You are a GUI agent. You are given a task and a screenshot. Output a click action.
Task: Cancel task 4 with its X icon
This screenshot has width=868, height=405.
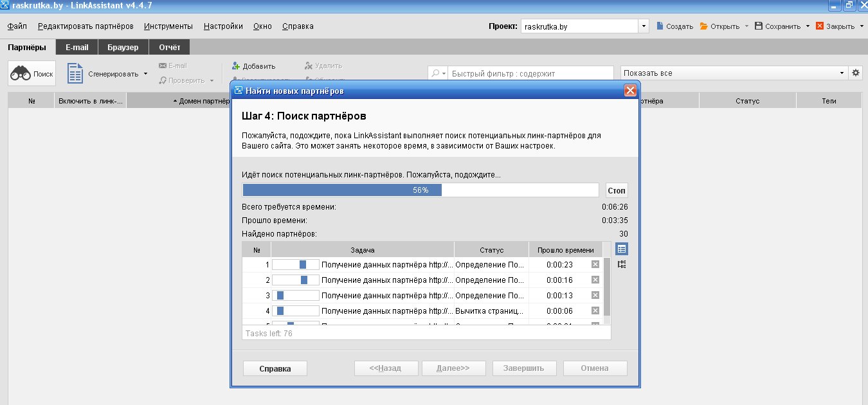click(595, 310)
